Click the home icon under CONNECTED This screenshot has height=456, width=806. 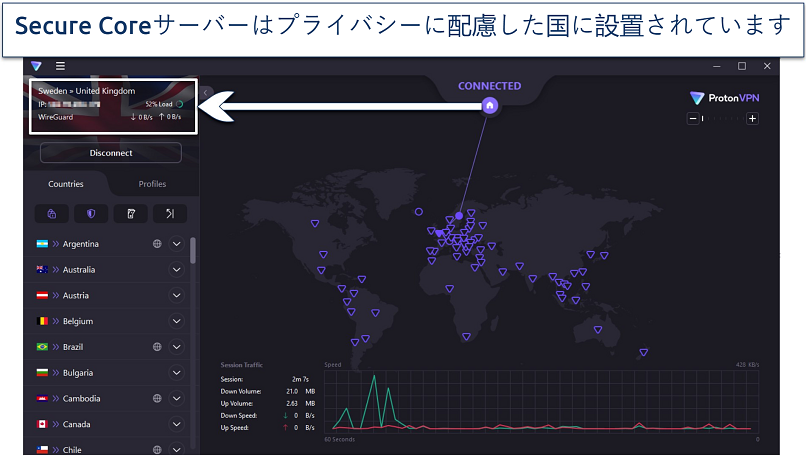[489, 105]
